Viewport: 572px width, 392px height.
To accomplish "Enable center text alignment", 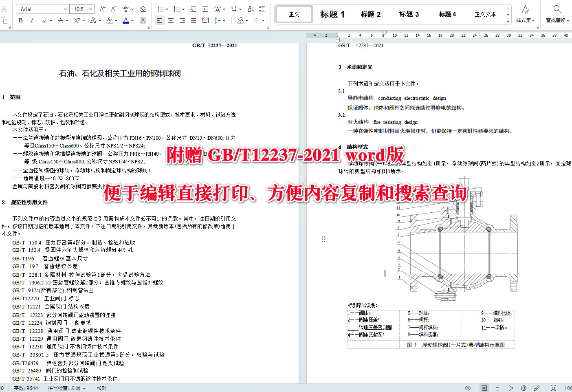I will [x=171, y=20].
